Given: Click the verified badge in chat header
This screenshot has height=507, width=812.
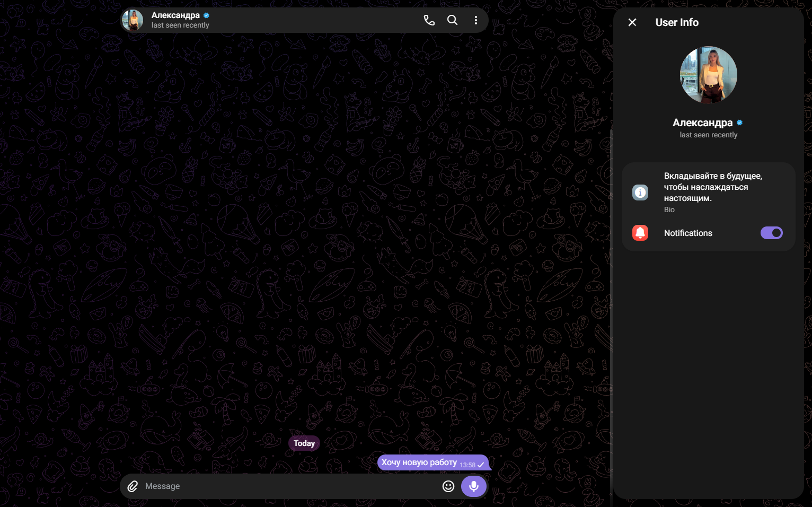Looking at the screenshot, I should [x=207, y=15].
